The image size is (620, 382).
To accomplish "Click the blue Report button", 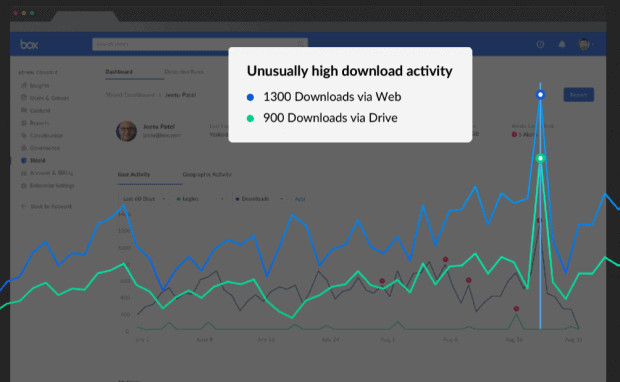I will pyautogui.click(x=578, y=95).
